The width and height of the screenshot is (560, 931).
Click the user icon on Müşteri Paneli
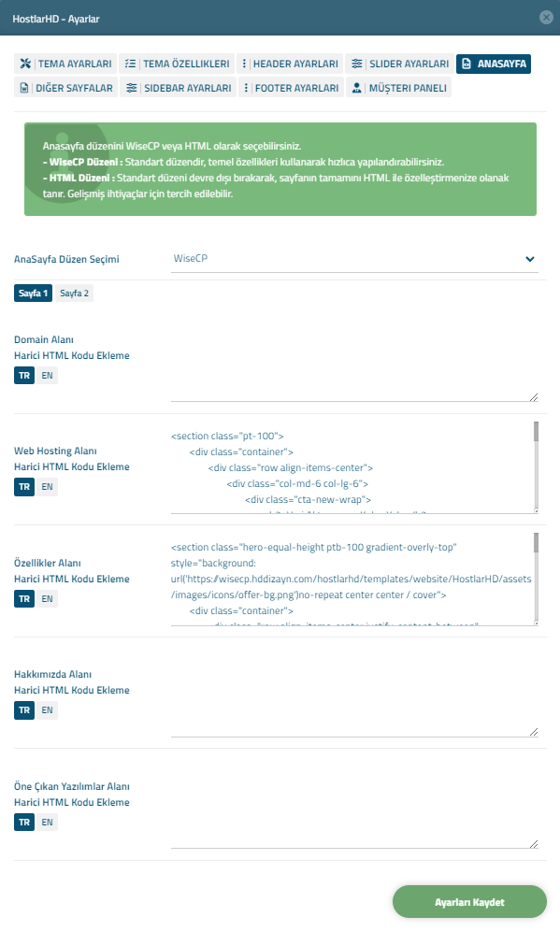[x=356, y=88]
